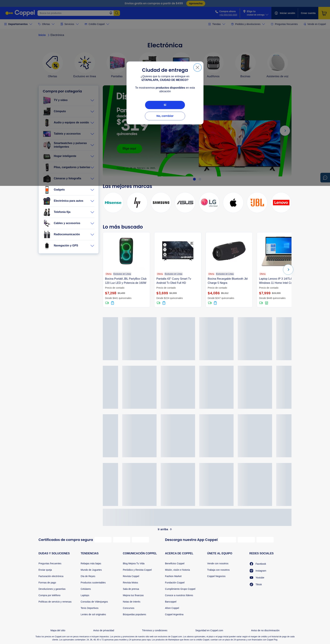Open the Pedidos y devoluciones menu
Image resolution: width=330 pixels, height=644 pixels.
coord(248,24)
